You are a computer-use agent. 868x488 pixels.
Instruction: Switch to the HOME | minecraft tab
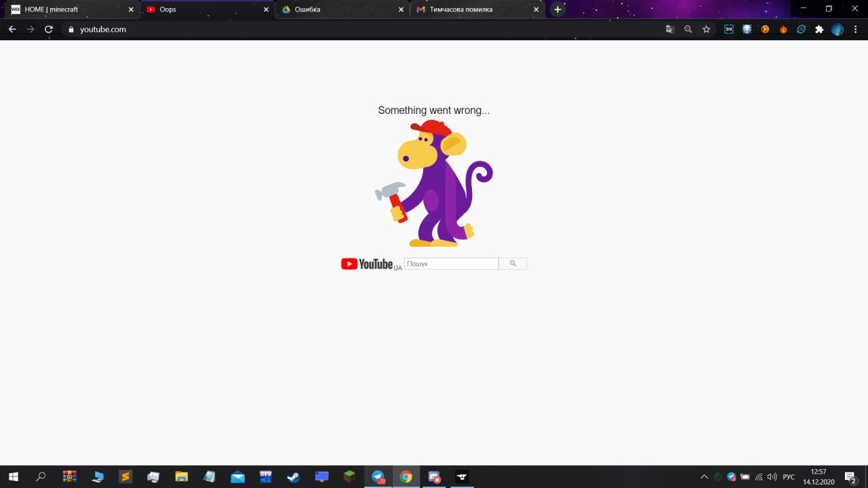(73, 9)
